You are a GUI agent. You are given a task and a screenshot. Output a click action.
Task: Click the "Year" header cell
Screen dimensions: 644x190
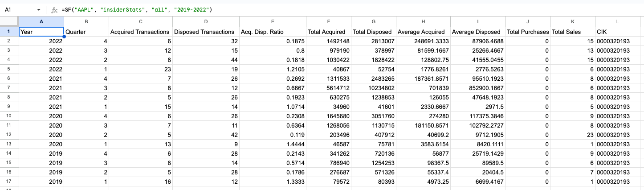41,32
